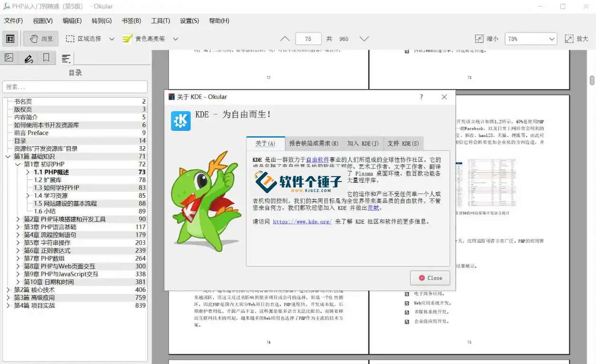Expand the 第7章 PHP数组 node
This screenshot has height=364, width=596.
point(18,258)
